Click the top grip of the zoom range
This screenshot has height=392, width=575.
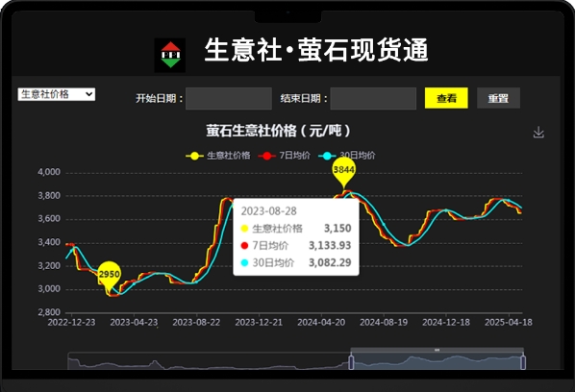tap(437, 351)
